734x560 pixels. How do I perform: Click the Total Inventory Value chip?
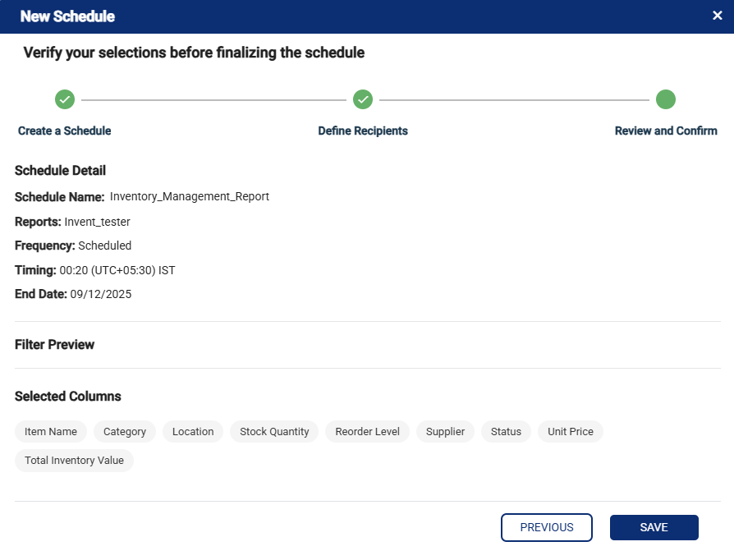tap(74, 461)
